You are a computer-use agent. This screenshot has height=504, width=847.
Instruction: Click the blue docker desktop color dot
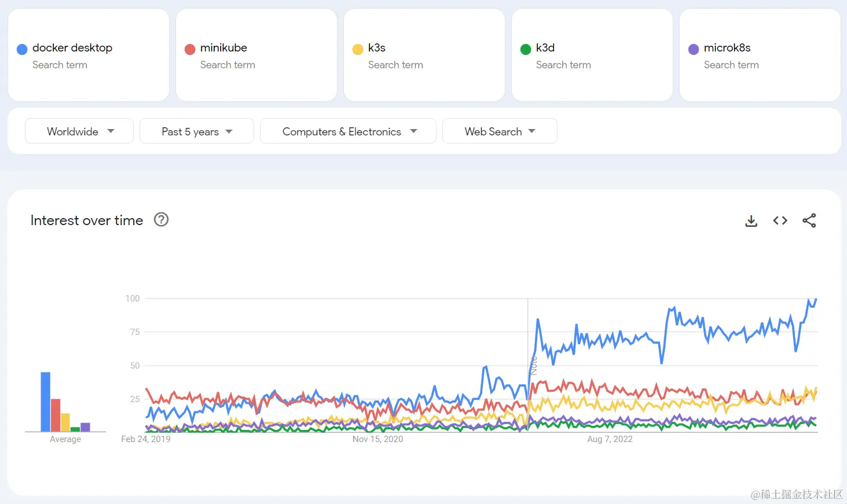click(x=22, y=49)
